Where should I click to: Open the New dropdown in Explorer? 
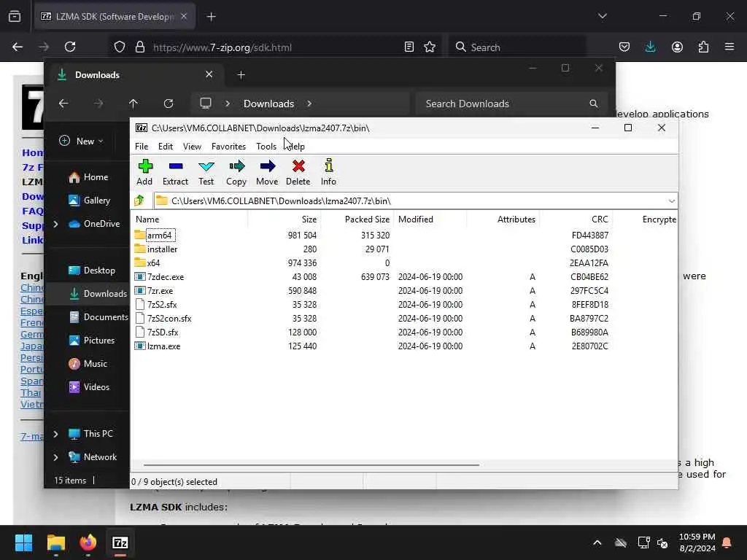[x=82, y=141]
